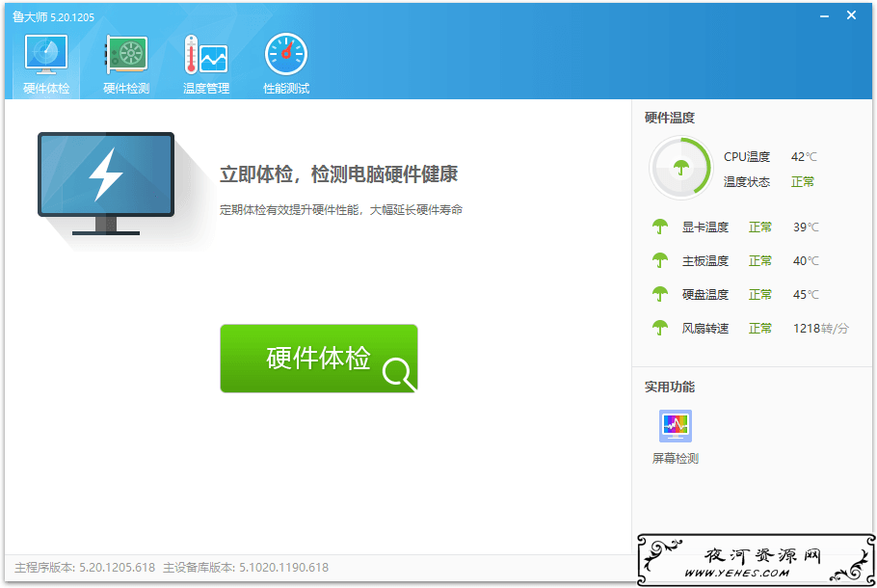Click the 1218转/分 fan speed value
Viewport: 877px width, 588px height.
coord(821,329)
